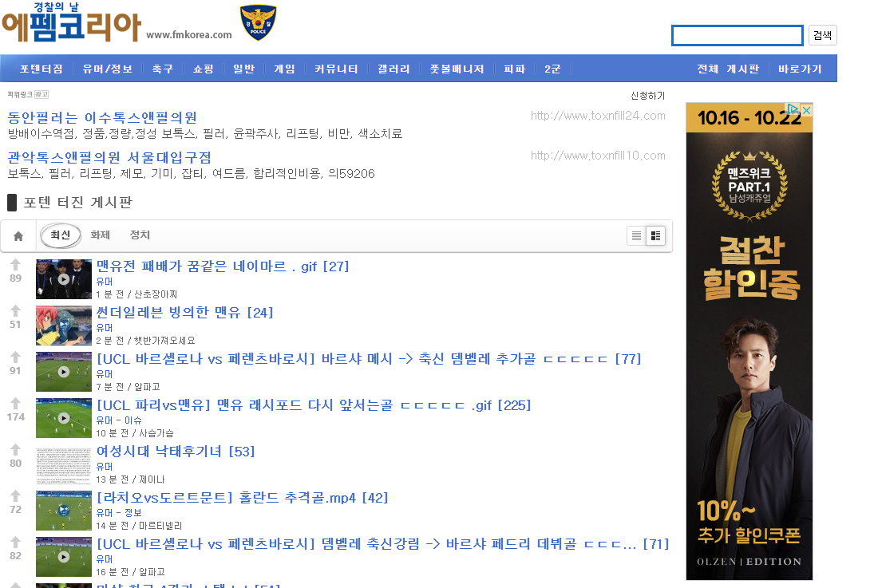Screen dimensions: 870x588
Task: Click author name 마르티넬리
Action: pos(160,526)
